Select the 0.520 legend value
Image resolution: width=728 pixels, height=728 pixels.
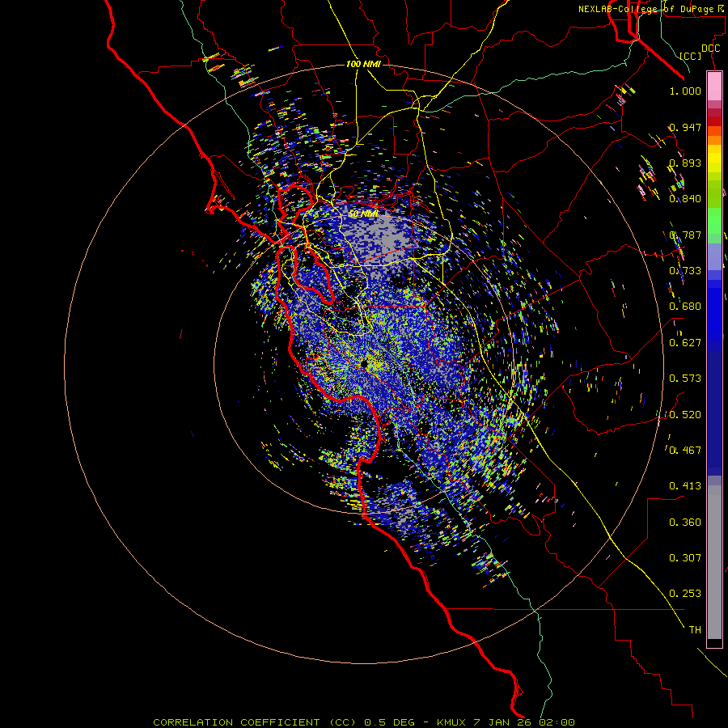coord(685,415)
